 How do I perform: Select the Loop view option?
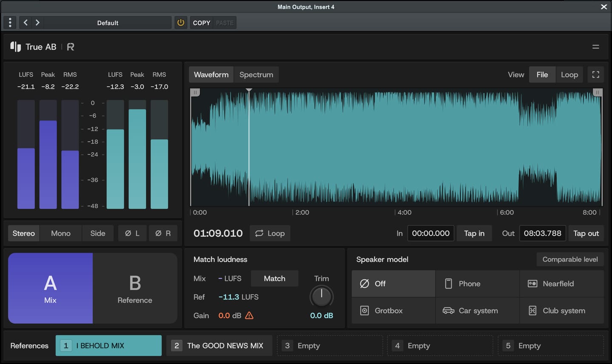569,75
